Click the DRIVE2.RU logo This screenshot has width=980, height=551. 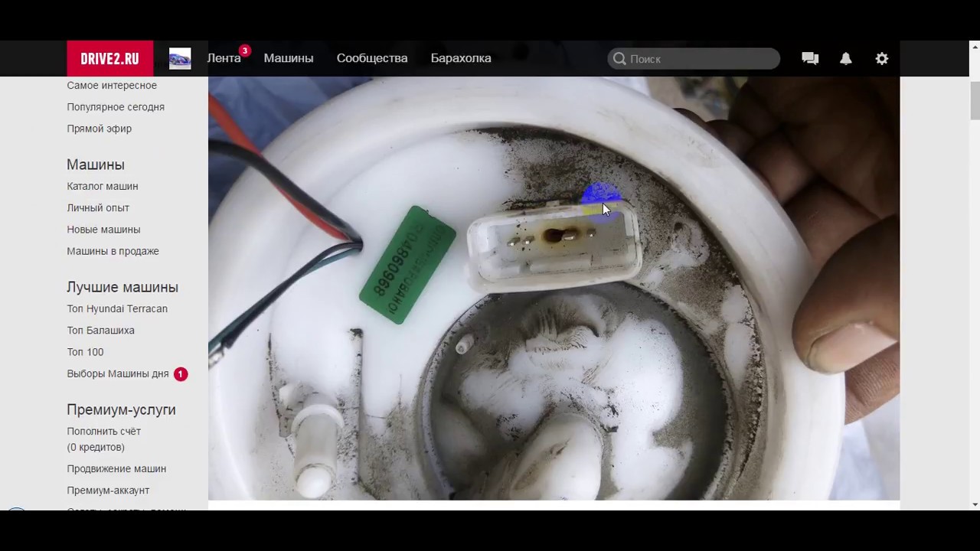point(109,58)
